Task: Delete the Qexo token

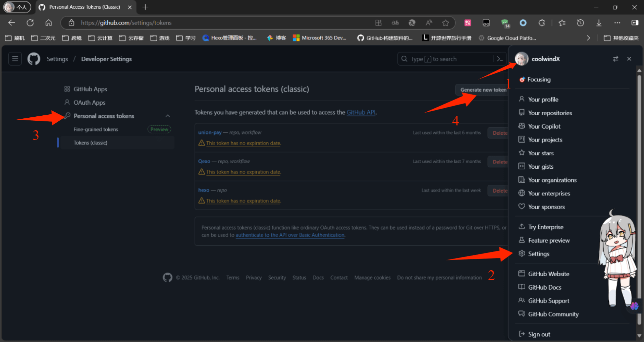Action: tap(498, 162)
